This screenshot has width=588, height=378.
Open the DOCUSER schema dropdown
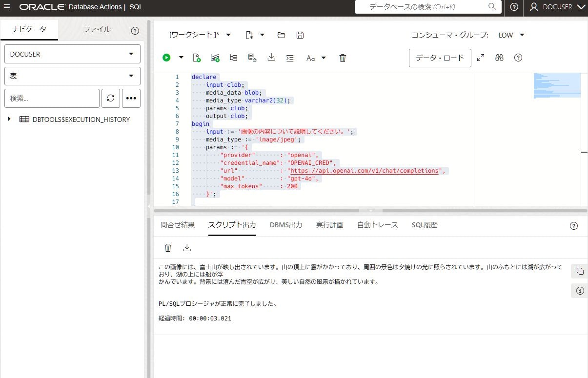72,54
